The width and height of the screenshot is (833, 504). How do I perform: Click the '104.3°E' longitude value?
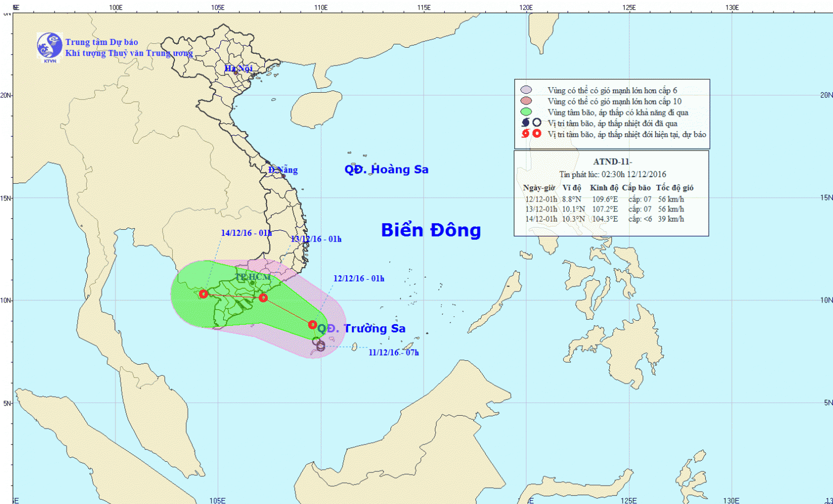pyautogui.click(x=605, y=219)
